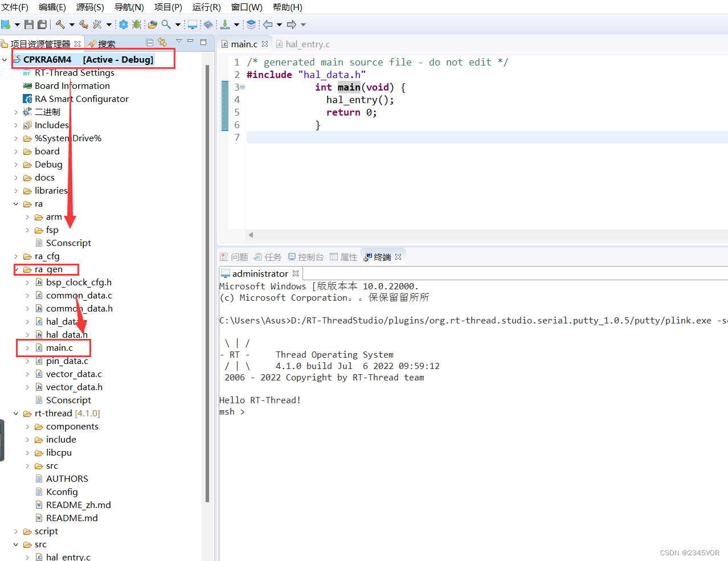Switch to the hal_entry.c editor tab

(x=307, y=44)
